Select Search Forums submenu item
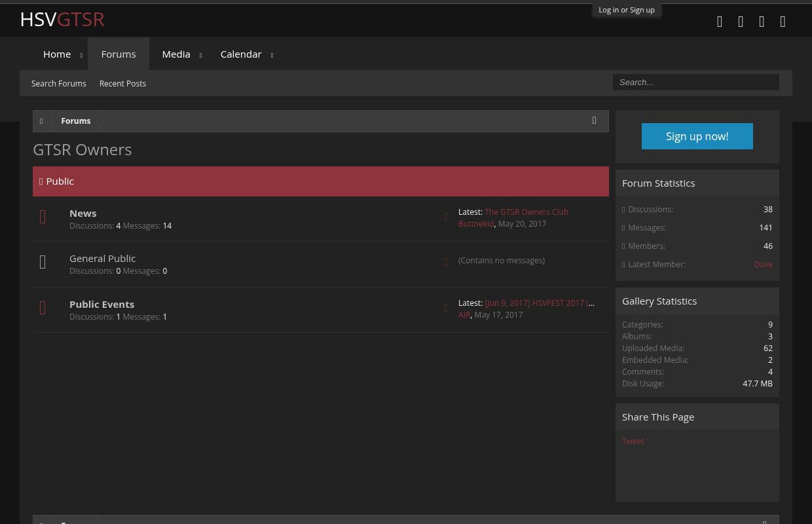Viewport: 812px width, 524px height. pos(59,83)
